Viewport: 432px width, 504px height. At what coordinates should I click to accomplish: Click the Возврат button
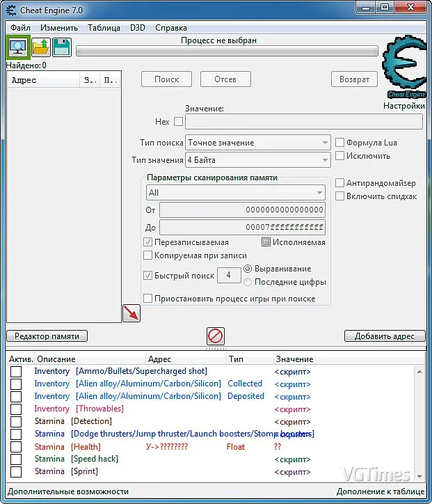tap(354, 79)
